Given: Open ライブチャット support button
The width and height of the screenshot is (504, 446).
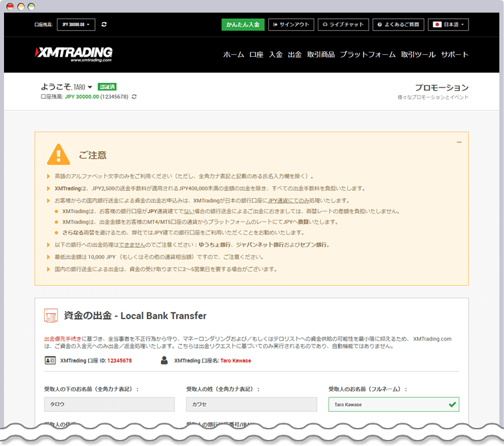Looking at the screenshot, I should tap(343, 25).
